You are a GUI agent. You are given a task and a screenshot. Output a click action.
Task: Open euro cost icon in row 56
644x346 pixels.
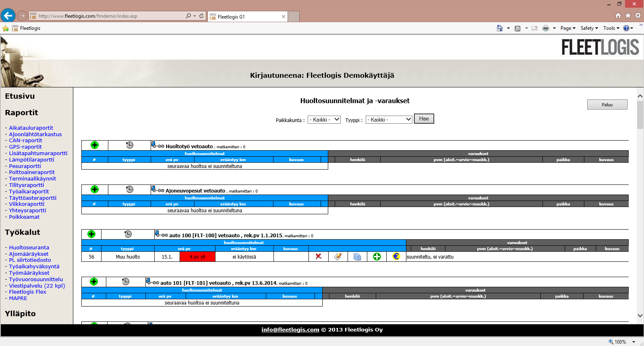coord(396,256)
